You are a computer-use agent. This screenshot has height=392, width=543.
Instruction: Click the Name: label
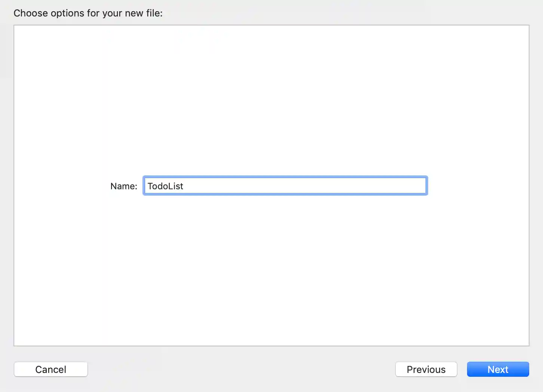pyautogui.click(x=123, y=186)
